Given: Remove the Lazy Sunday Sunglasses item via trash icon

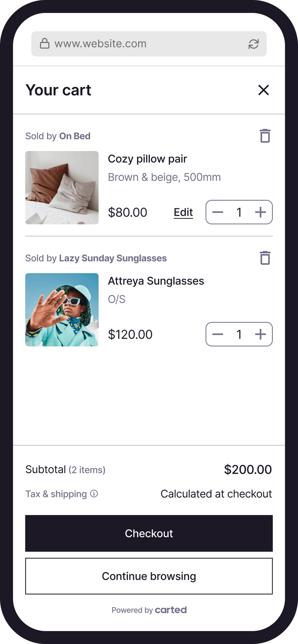Looking at the screenshot, I should (265, 257).
